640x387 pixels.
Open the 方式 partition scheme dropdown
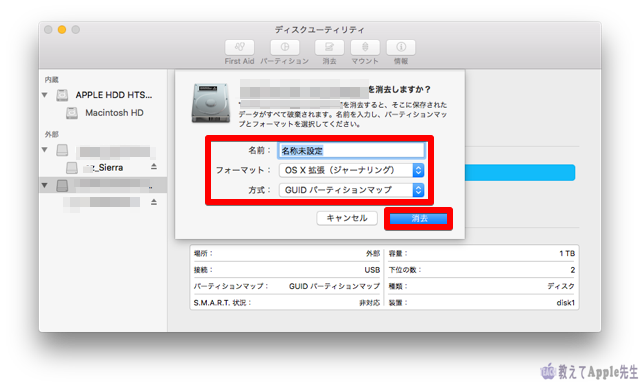351,190
